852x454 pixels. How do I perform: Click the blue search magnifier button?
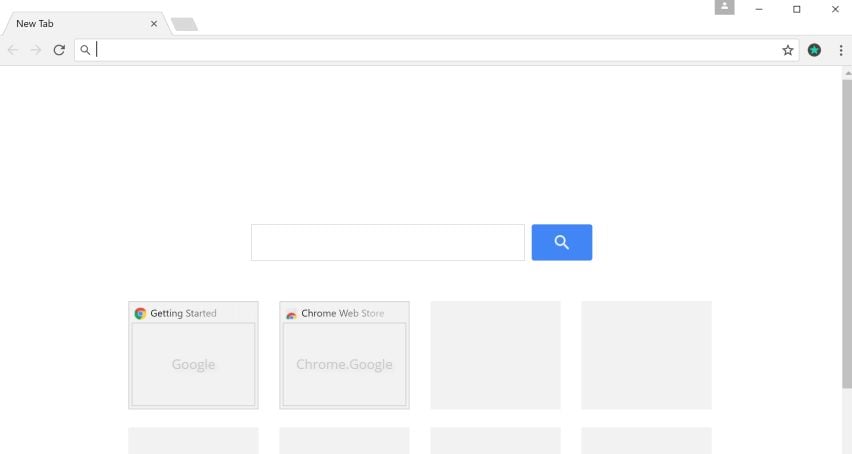(561, 242)
